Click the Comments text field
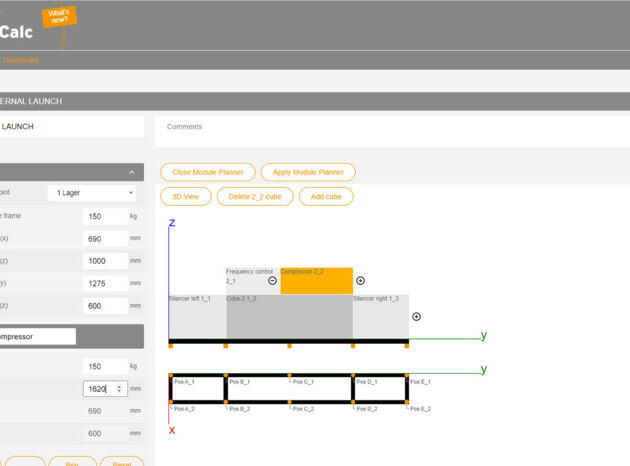The image size is (630, 466). [x=390, y=127]
